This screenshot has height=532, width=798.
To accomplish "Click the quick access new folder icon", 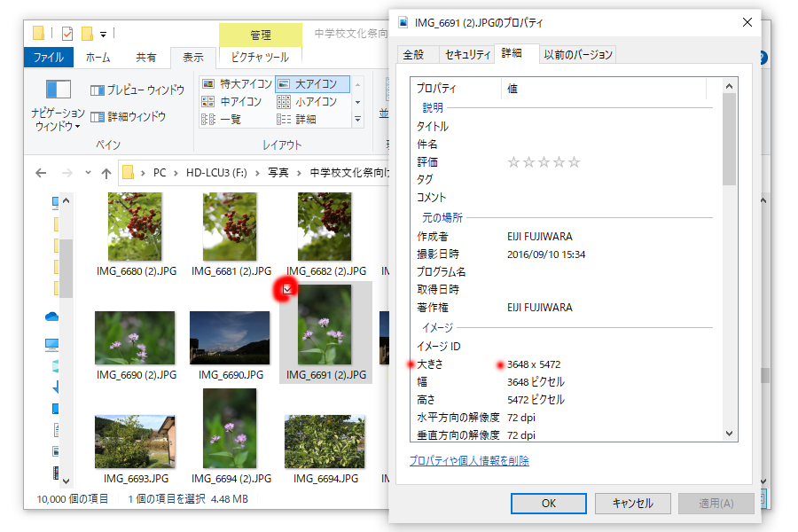I will click(x=88, y=34).
